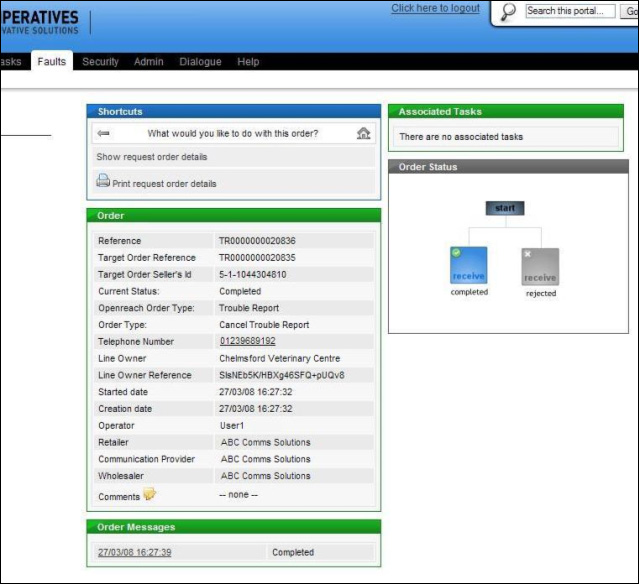Click the home icon in Shortcuts panel

364,133
